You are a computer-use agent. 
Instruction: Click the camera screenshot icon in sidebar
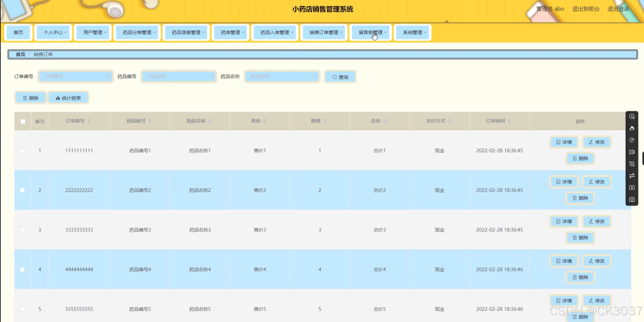632,199
